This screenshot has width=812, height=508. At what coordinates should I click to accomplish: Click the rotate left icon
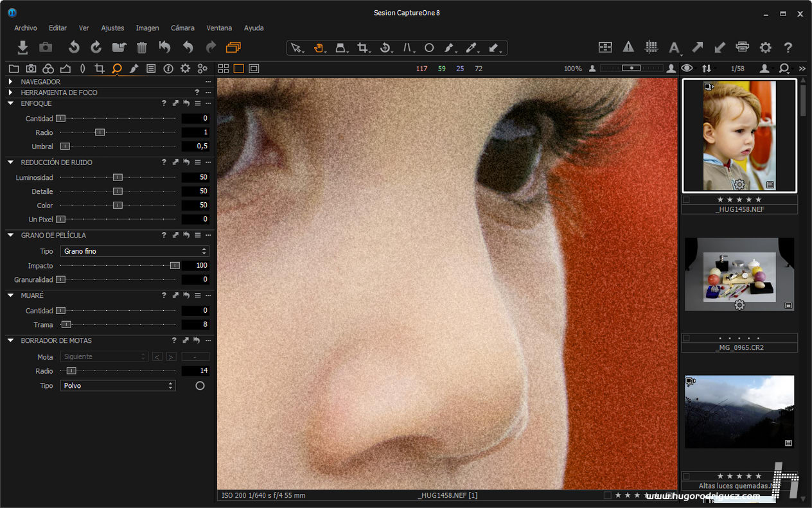point(74,48)
